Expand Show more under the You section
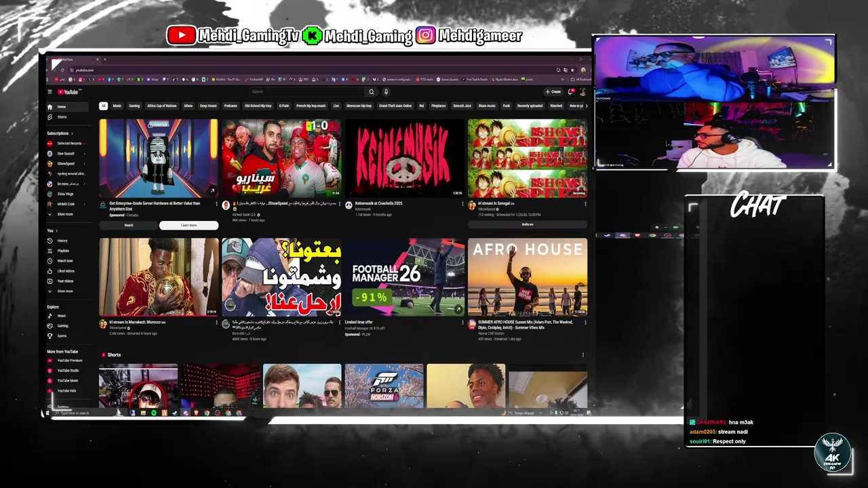868x488 pixels. coord(67,291)
